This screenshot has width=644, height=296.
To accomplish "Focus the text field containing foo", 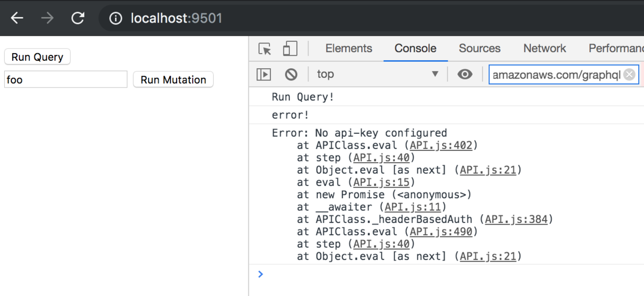I will click(65, 80).
